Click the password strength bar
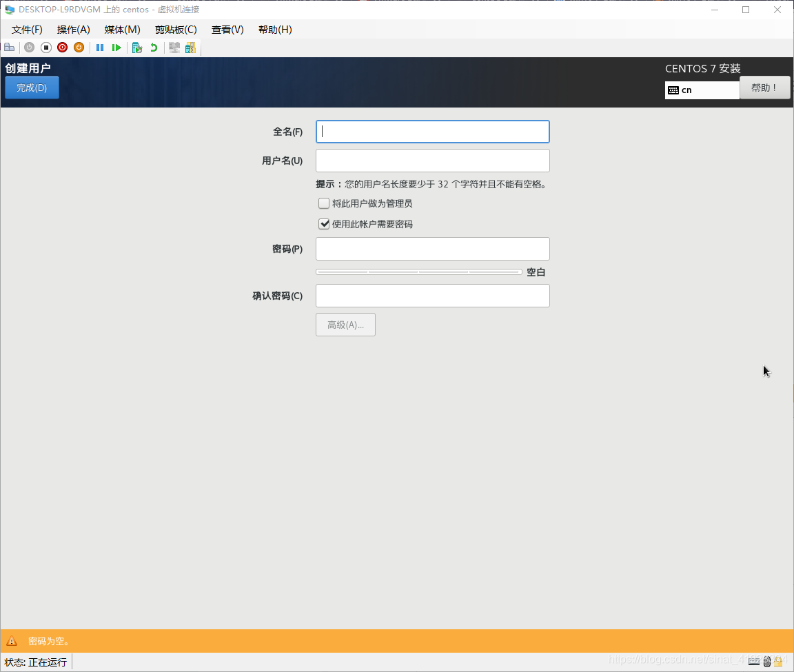The image size is (794, 672). pyautogui.click(x=419, y=272)
